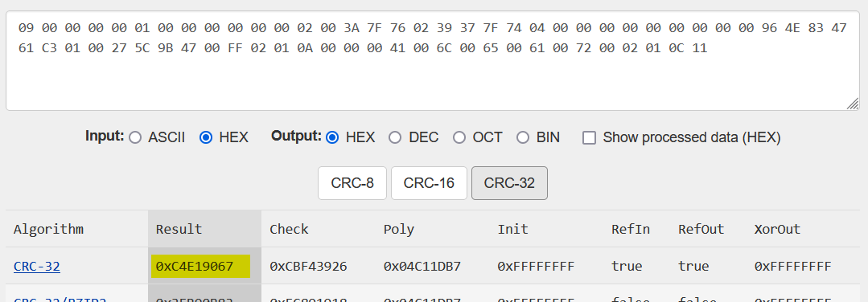Click inside the hex data text area

433,61
